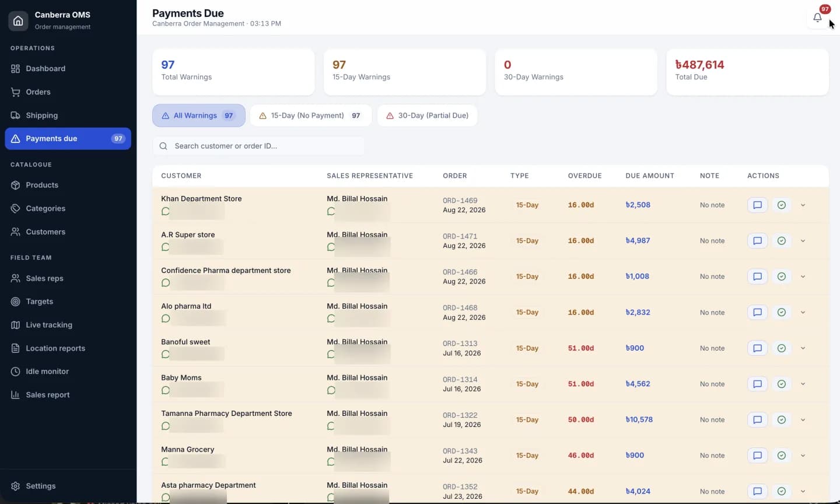Click the 97 Total Warnings card
The width and height of the screenshot is (840, 504).
233,72
